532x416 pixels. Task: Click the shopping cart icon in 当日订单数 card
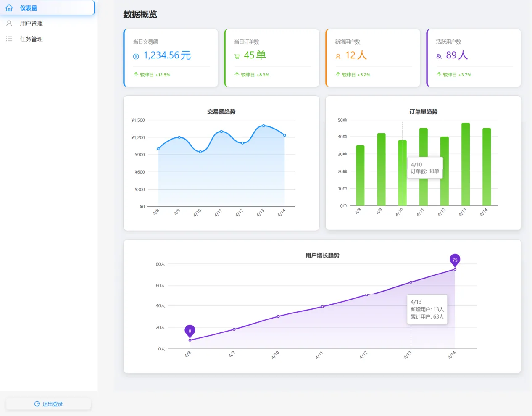click(x=237, y=56)
